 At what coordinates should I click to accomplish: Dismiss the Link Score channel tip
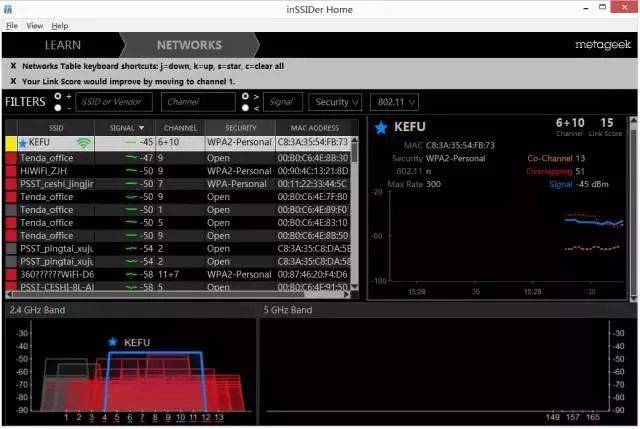coord(13,81)
